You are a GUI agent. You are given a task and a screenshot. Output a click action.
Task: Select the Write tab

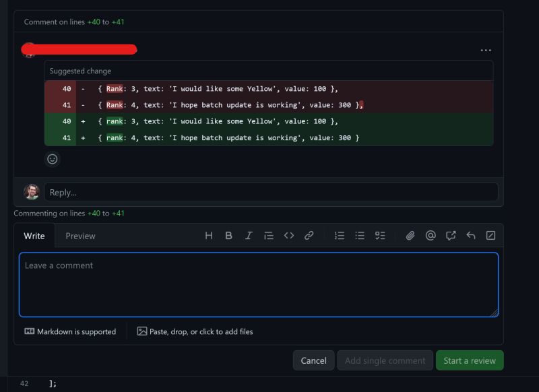[34, 236]
